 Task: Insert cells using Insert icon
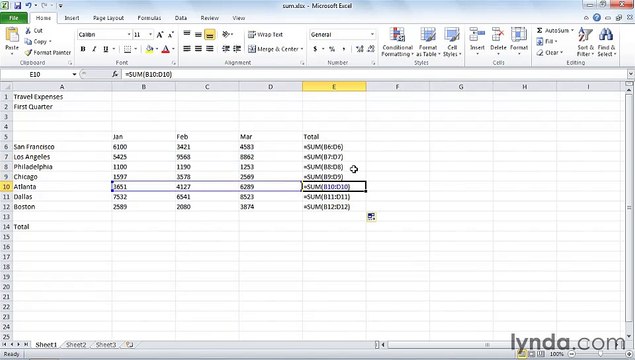477,35
